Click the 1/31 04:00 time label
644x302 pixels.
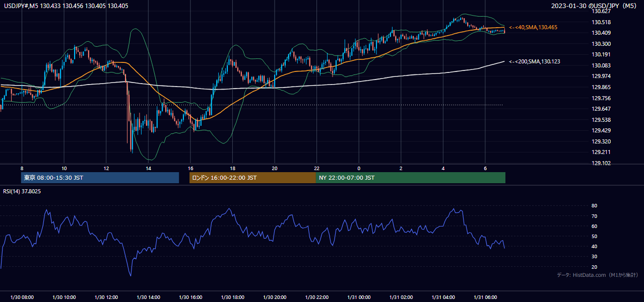pyautogui.click(x=443, y=297)
